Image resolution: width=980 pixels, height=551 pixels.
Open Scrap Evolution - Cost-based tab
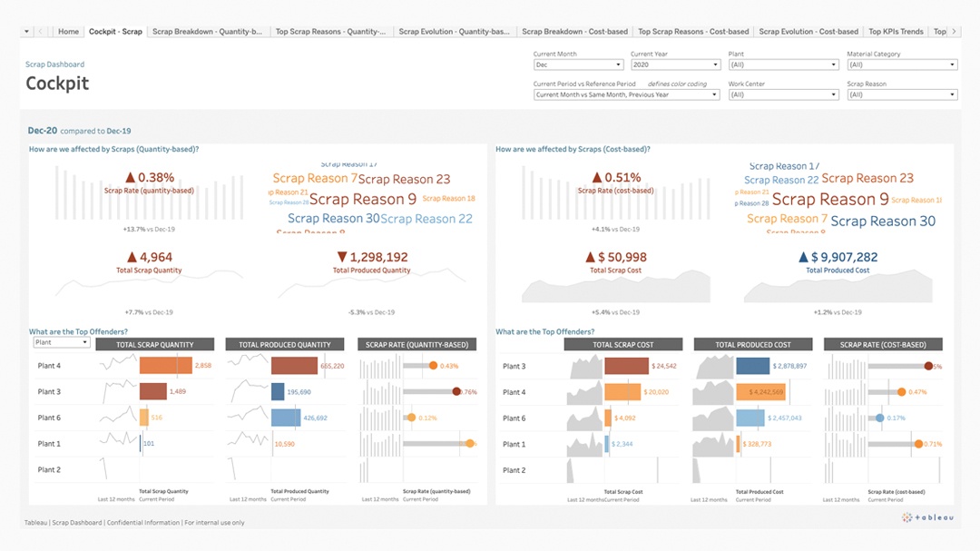(808, 31)
